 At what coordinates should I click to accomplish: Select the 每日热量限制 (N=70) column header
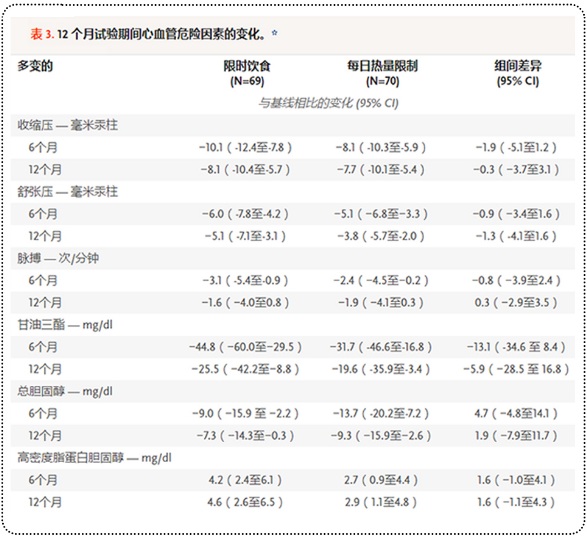tap(382, 73)
